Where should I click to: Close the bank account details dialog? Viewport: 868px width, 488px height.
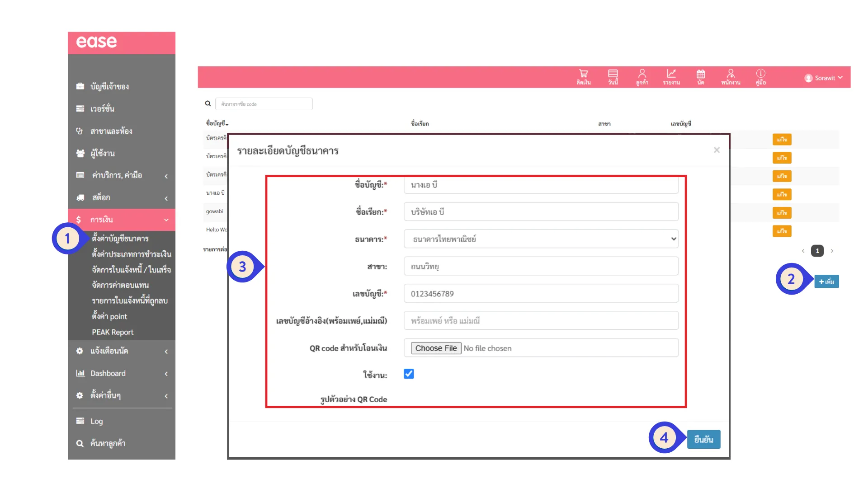pyautogui.click(x=717, y=150)
